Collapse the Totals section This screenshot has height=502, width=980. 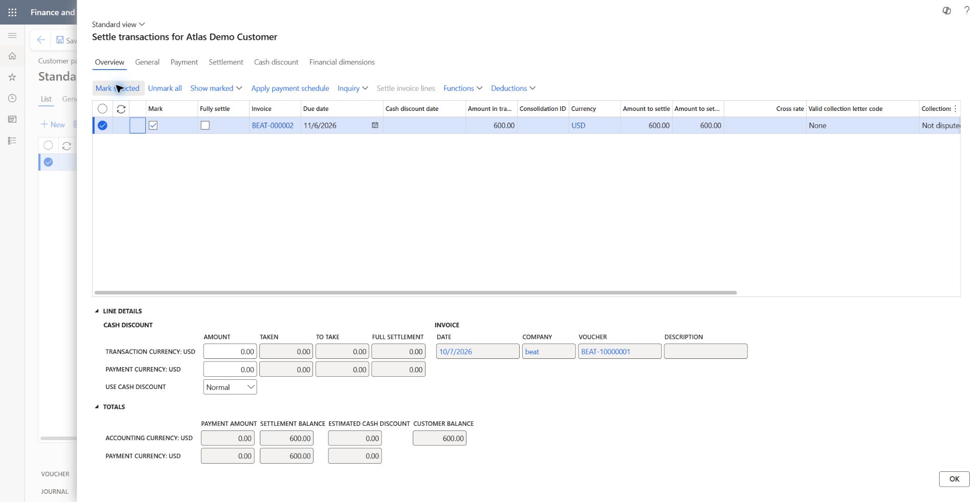point(110,407)
